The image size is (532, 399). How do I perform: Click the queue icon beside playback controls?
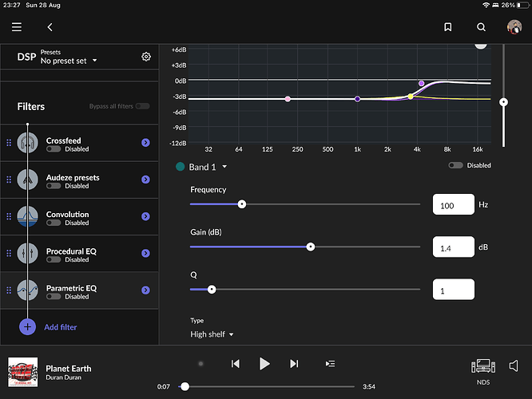[x=331, y=364]
